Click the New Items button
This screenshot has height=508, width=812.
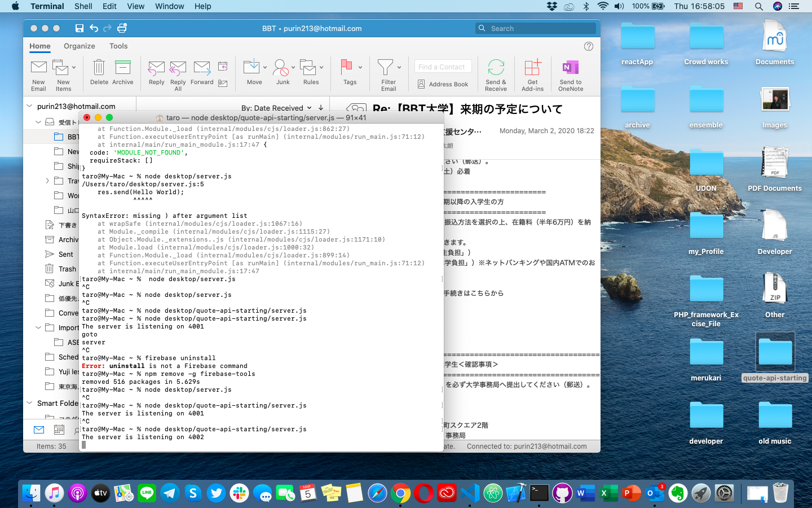(x=63, y=75)
